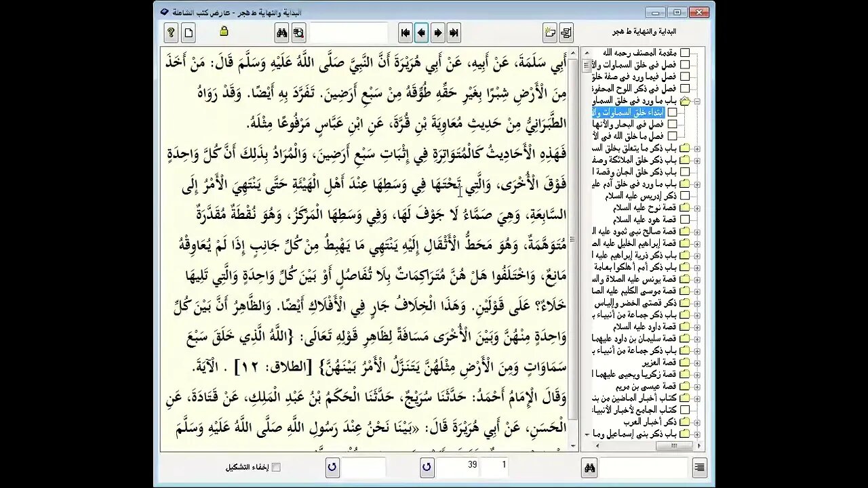
Task: Click page icon of مقدمة المصنف رحمه الله
Action: [x=685, y=53]
